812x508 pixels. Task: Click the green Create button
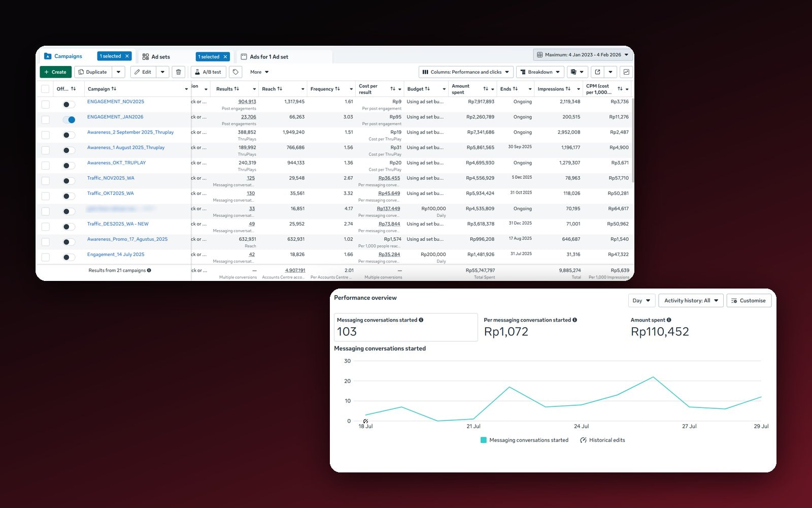click(x=55, y=72)
